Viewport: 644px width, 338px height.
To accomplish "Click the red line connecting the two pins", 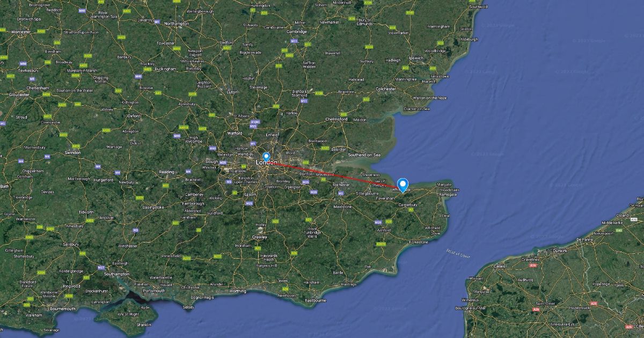I will pos(334,176).
